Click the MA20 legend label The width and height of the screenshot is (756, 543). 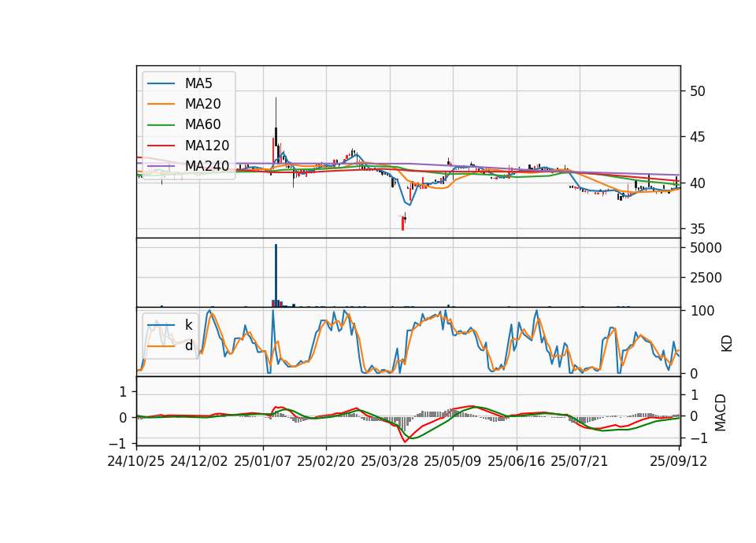point(203,104)
